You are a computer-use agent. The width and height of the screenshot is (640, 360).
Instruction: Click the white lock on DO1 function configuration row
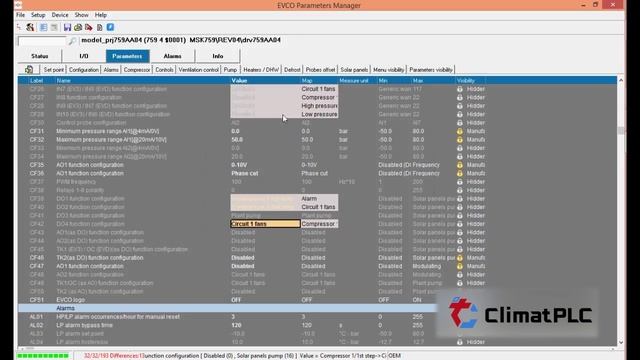coord(460,199)
